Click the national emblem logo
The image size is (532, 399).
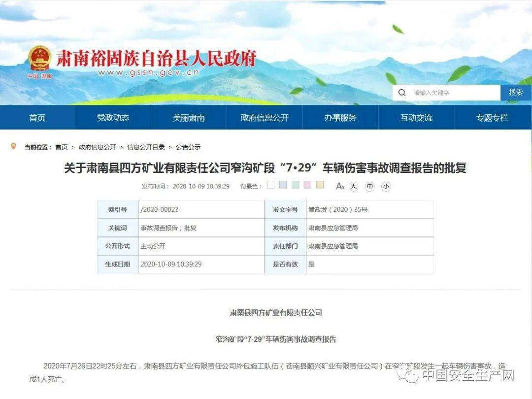(40, 59)
